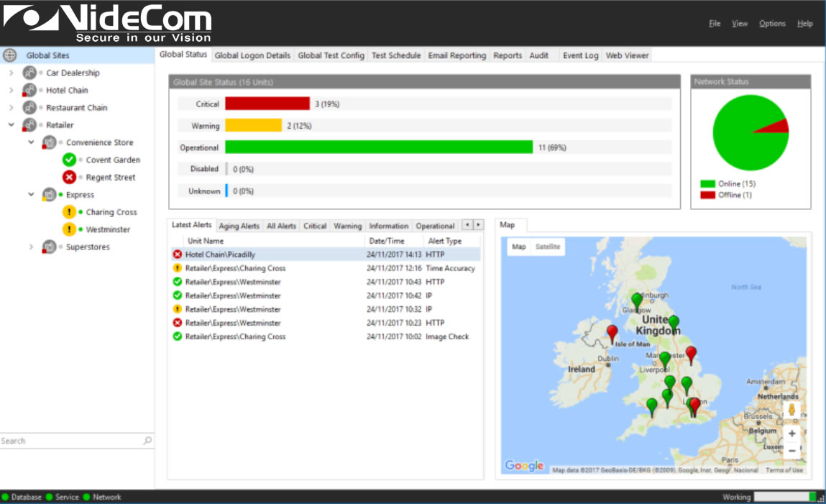826x504 pixels.
Task: Select the Express site group icon
Action: (49, 194)
